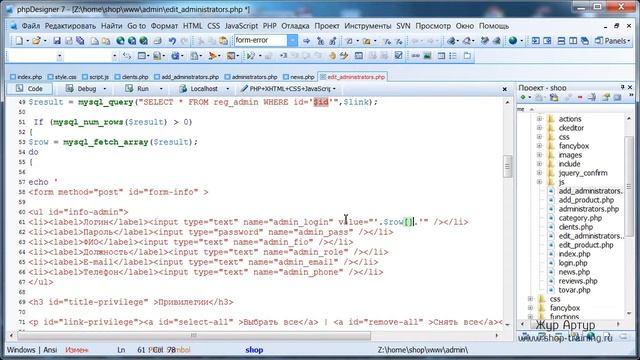The image size is (640, 360).
Task: Click the printer icon in the toolbar
Action: tap(158, 40)
